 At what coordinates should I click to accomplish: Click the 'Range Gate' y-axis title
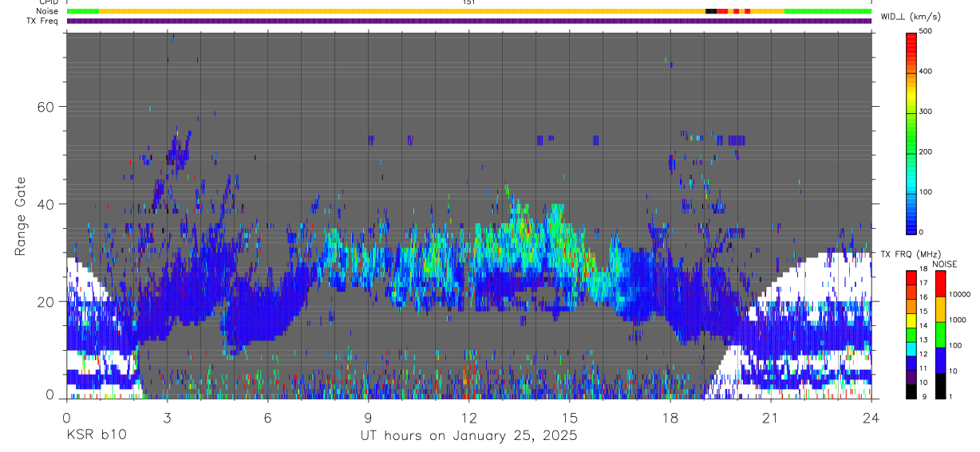pyautogui.click(x=20, y=217)
